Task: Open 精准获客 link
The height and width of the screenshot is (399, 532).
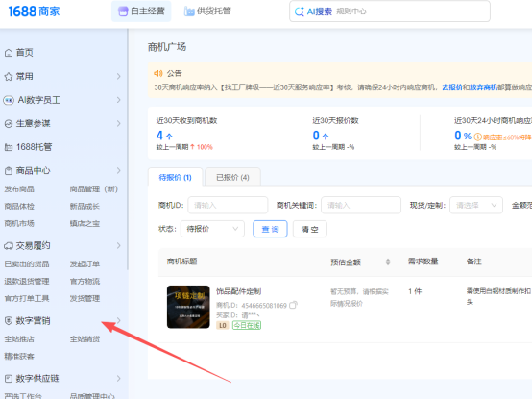Action: 19,356
